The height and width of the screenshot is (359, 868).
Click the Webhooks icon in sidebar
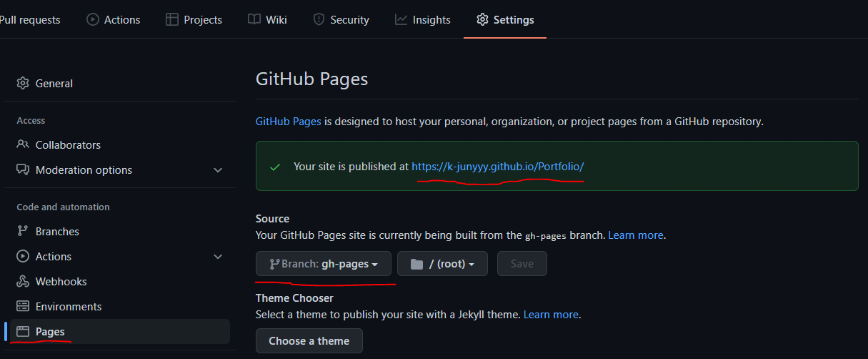click(x=23, y=281)
